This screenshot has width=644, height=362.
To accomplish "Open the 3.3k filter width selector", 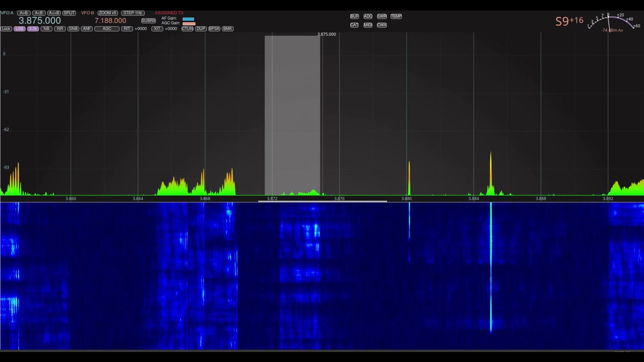I will pos(33,29).
